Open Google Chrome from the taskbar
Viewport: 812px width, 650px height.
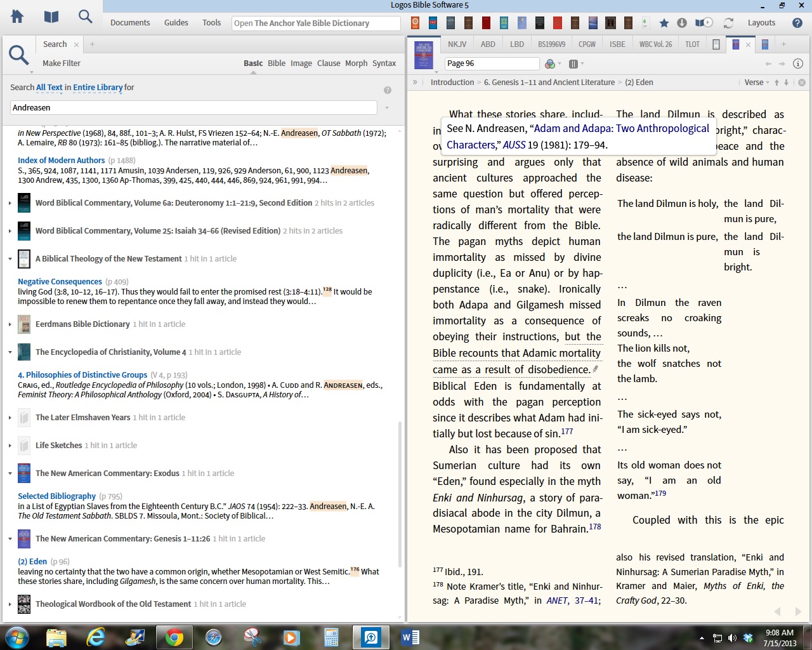(x=174, y=637)
